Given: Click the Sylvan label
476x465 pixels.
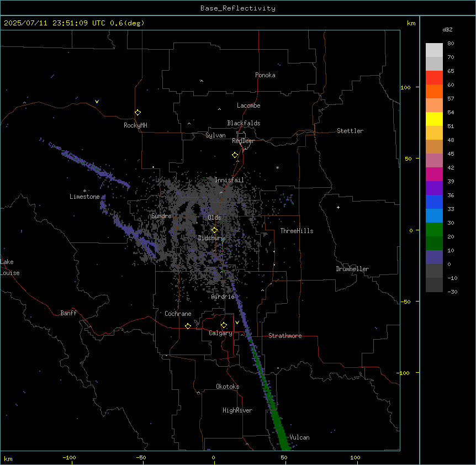Looking at the screenshot, I should pyautogui.click(x=215, y=135).
